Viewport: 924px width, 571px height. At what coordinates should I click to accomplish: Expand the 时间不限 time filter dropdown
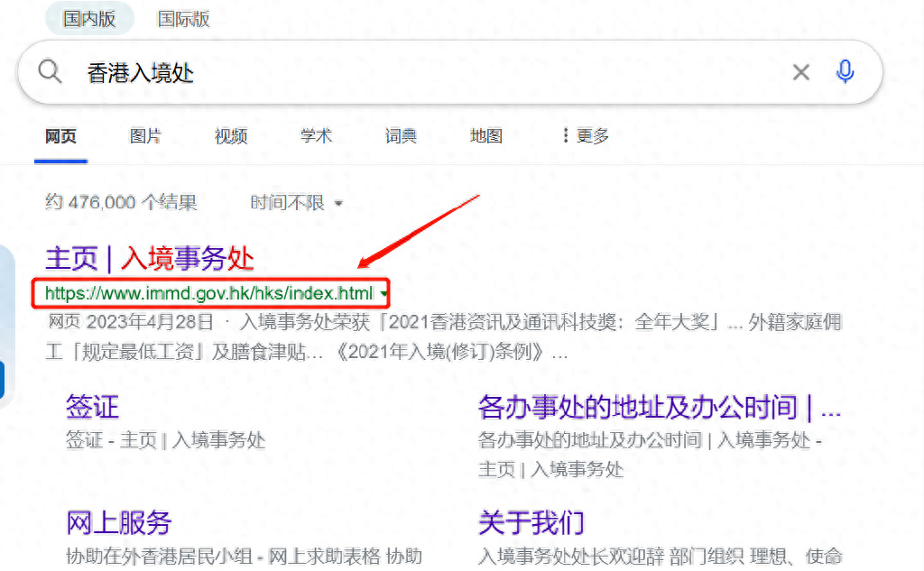point(296,203)
